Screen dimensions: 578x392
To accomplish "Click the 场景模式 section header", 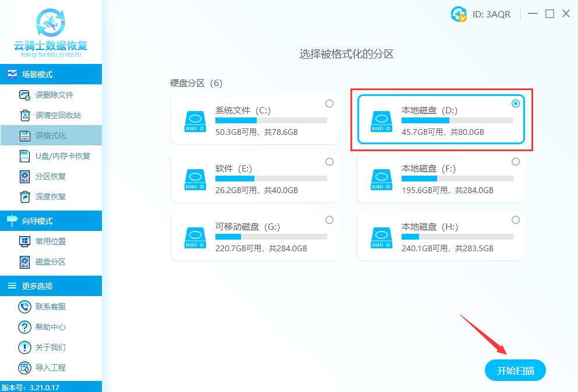I will coord(51,74).
